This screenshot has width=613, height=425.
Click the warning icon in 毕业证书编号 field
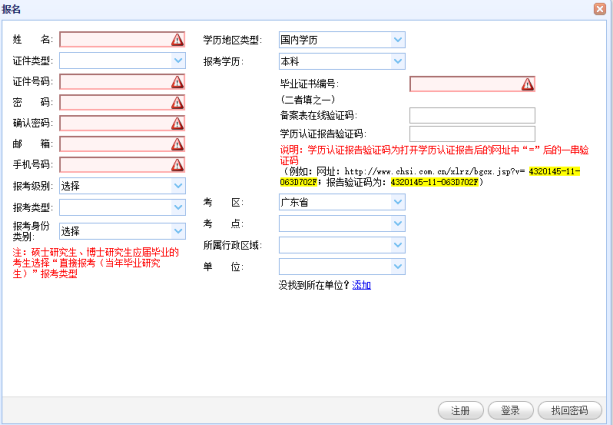point(527,85)
